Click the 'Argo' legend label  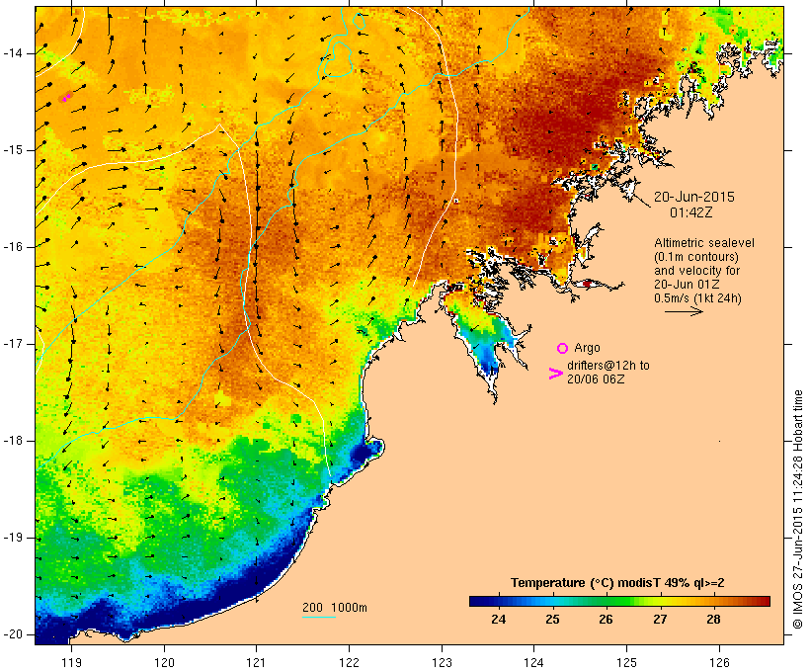click(x=587, y=348)
